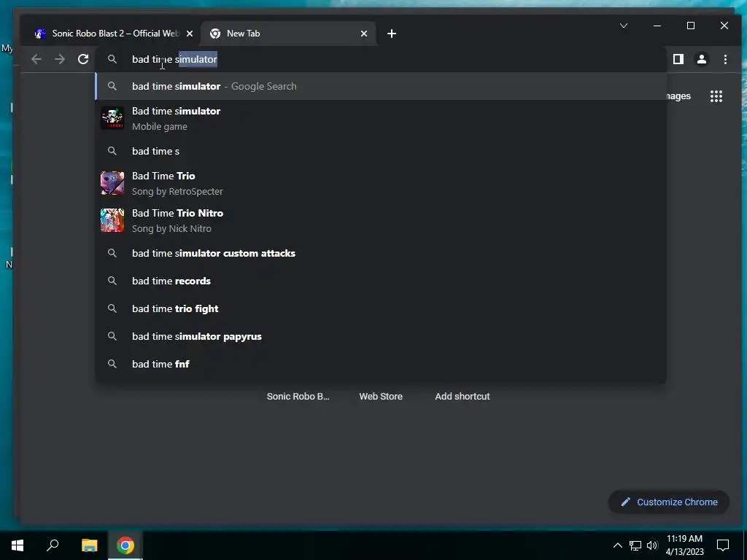The height and width of the screenshot is (560, 747).
Task: Reload the page with the refresh icon
Action: pos(83,59)
